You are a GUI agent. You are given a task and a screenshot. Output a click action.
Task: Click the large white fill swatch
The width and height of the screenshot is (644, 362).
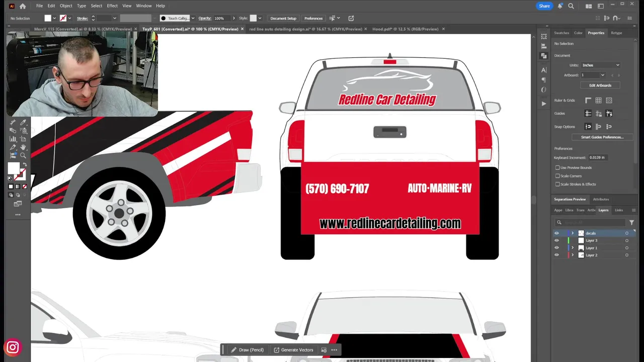tap(14, 168)
